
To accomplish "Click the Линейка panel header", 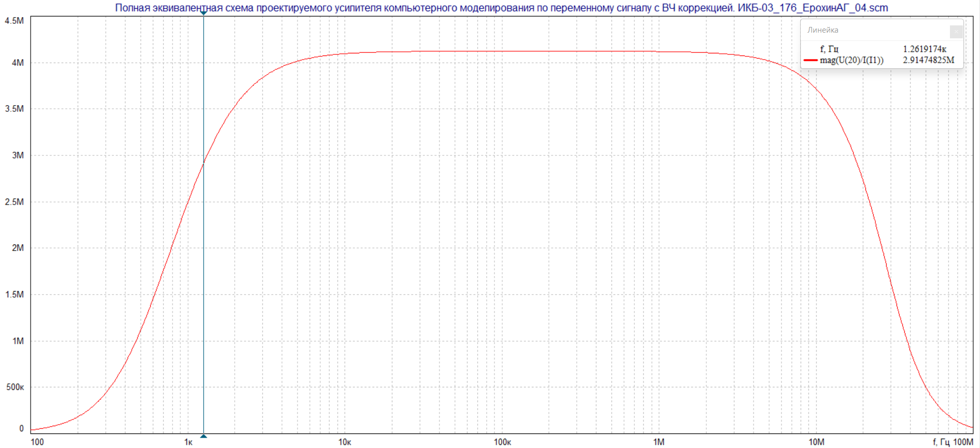I will [x=881, y=30].
